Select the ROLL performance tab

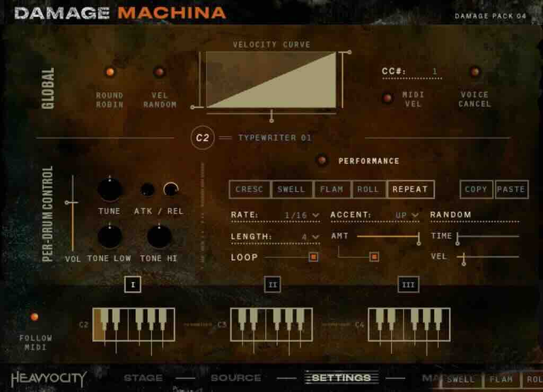(368, 189)
